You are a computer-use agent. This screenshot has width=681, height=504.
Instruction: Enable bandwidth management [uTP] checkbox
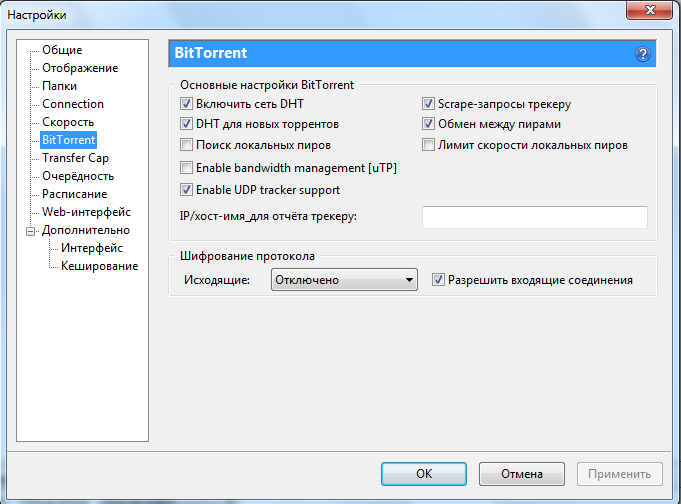186,168
